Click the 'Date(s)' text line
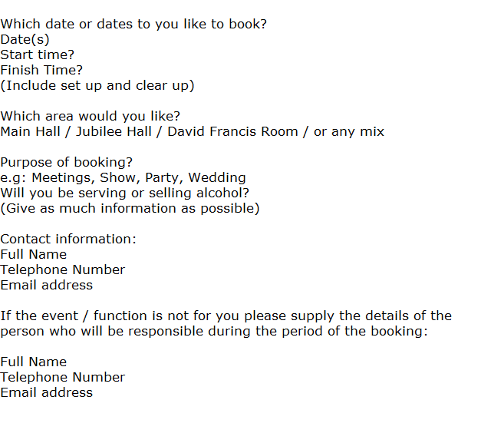 25,40
